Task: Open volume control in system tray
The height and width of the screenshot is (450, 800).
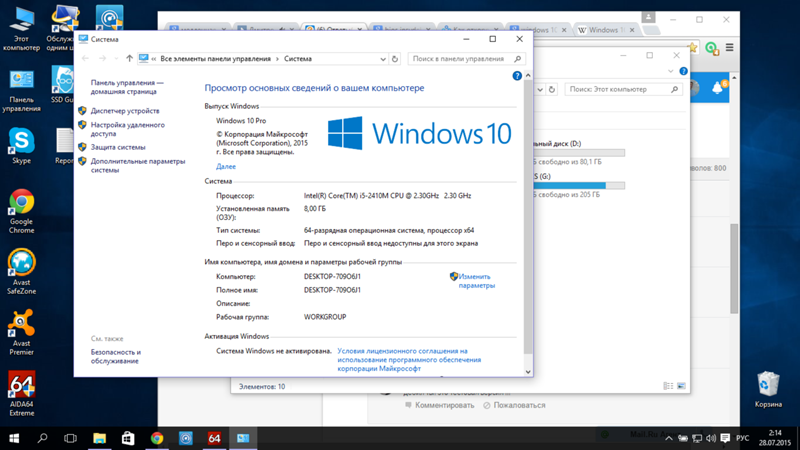Action: click(711, 438)
